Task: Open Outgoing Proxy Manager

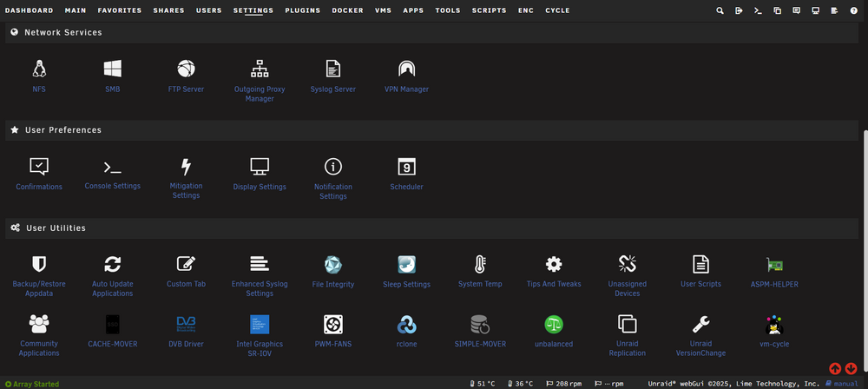Action: pos(260,82)
